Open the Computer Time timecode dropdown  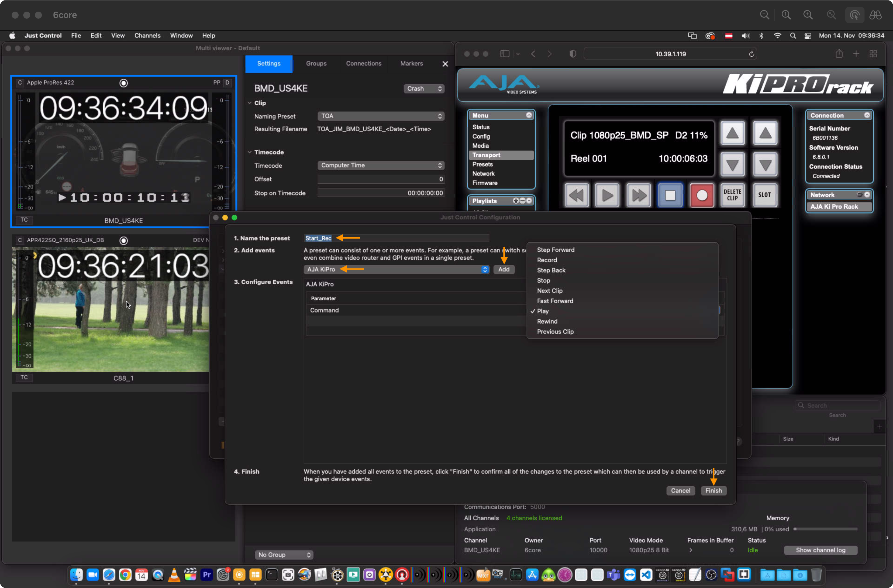point(381,165)
